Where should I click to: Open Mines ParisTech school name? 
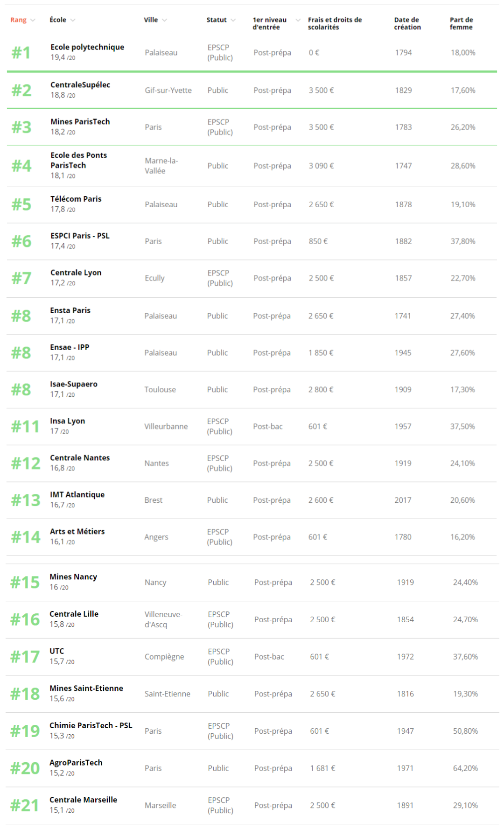(80, 121)
